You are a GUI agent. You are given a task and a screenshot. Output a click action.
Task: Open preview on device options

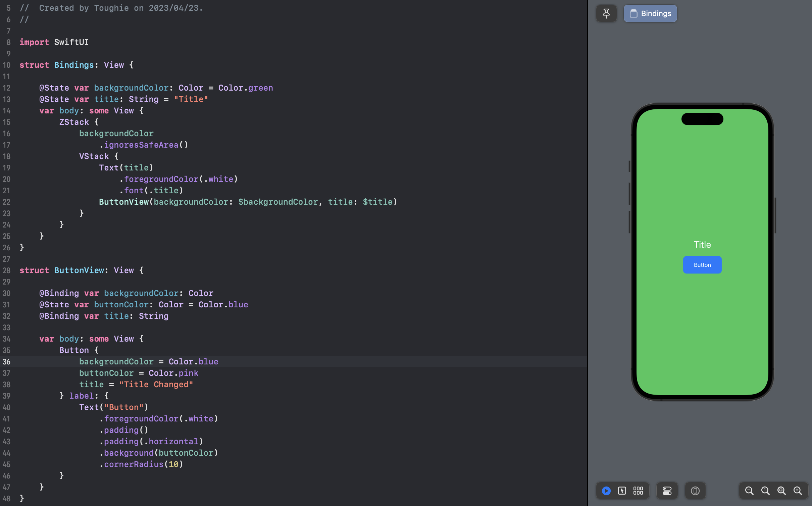pos(695,491)
